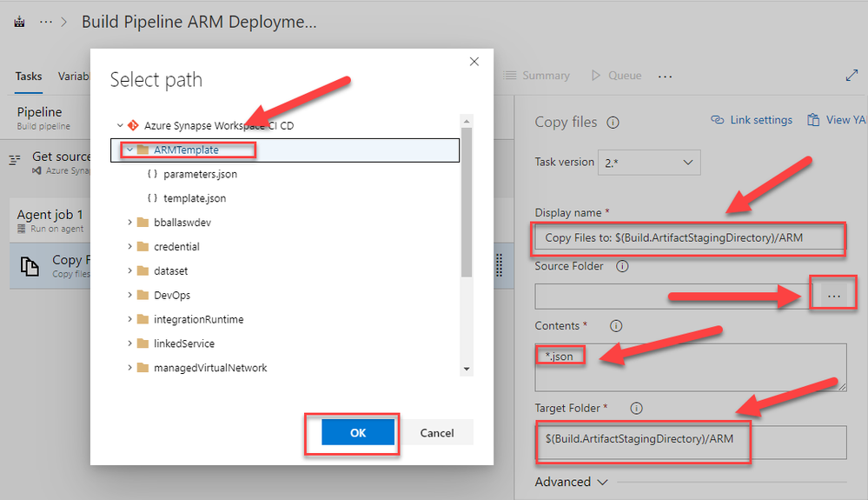Click the Get sources list icon

pyautogui.click(x=15, y=161)
